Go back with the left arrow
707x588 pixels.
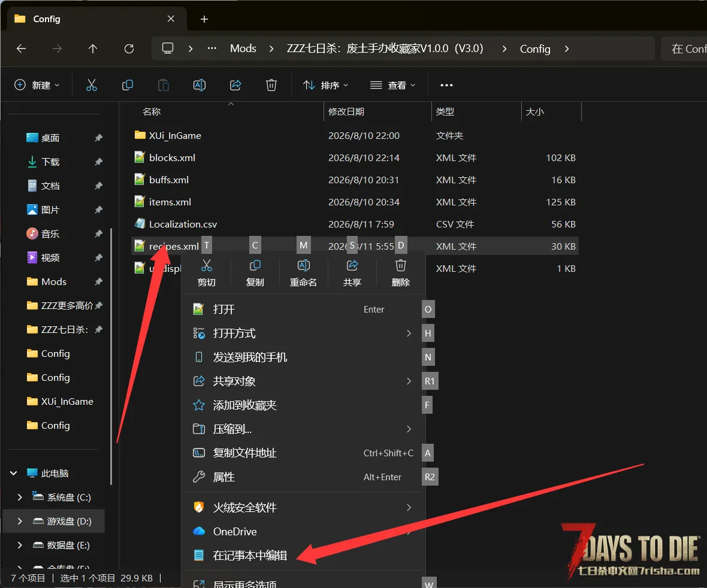[21, 49]
